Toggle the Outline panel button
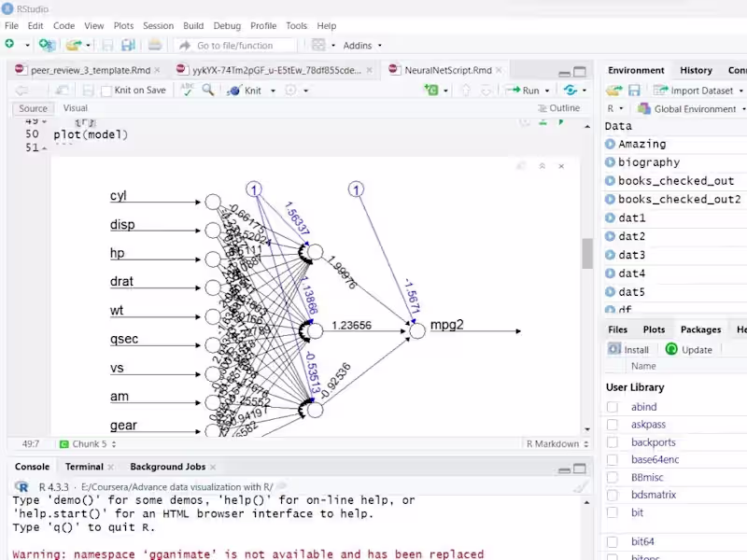 [x=558, y=108]
